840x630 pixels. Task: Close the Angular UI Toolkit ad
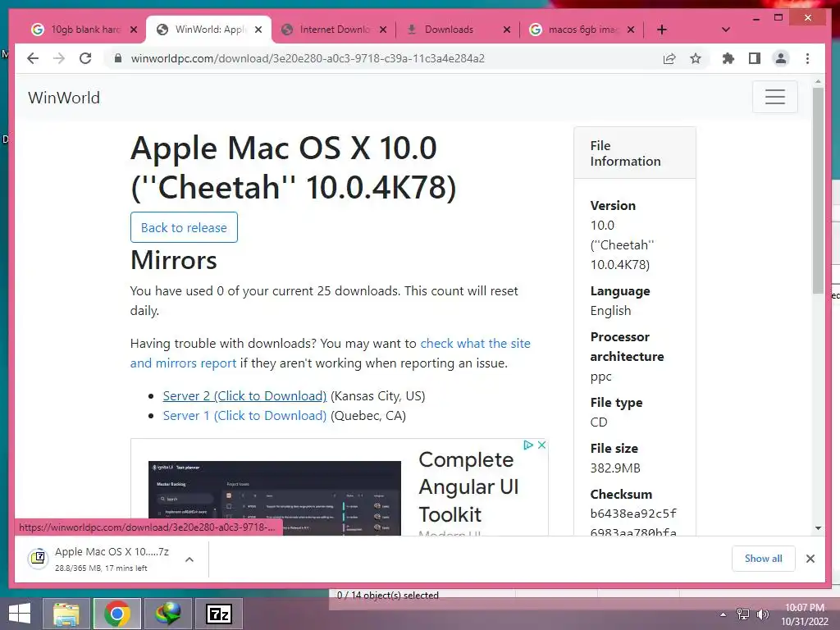(541, 445)
